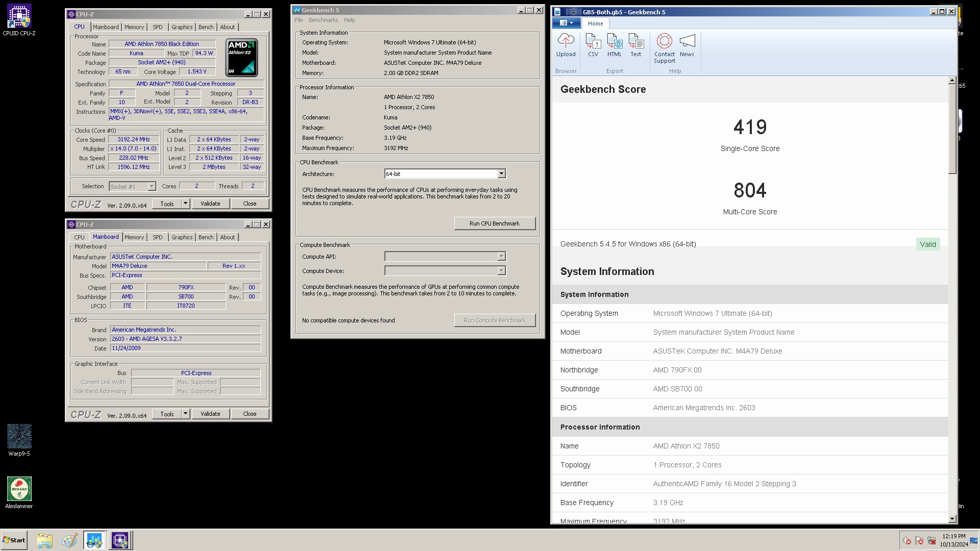Screen dimensions: 980x551
Task: Click the Code Name Kuma field
Action: (x=136, y=53)
